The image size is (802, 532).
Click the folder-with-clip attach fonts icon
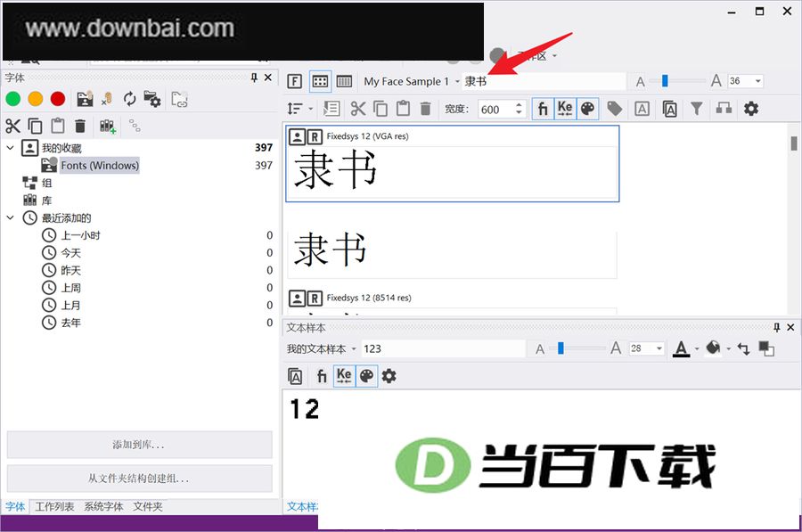[85, 99]
